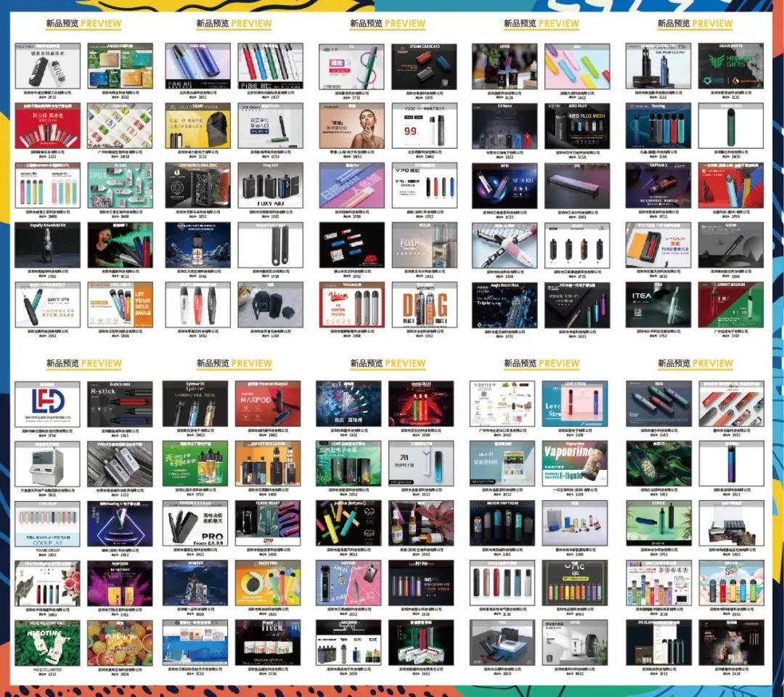Select the Vapourline E-liquid thumbnail

click(575, 463)
